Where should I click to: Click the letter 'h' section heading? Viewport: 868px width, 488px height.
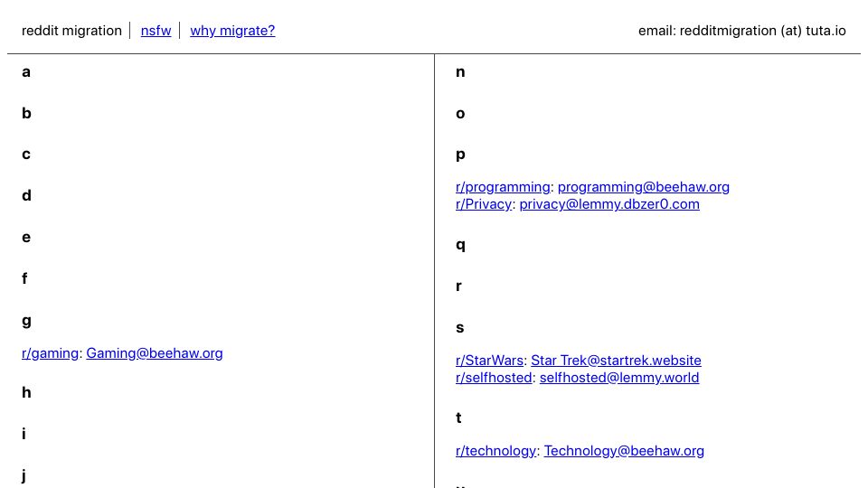tap(26, 392)
